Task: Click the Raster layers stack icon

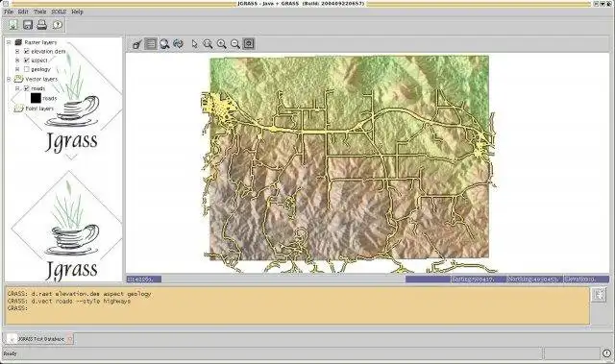Action: tap(18, 42)
